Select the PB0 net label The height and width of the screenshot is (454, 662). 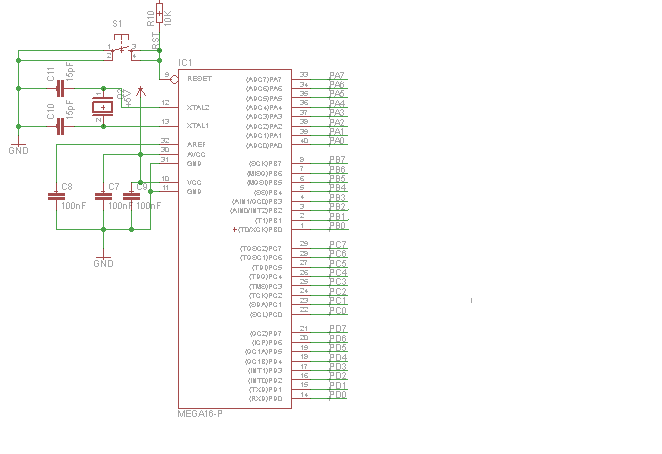pyautogui.click(x=337, y=226)
